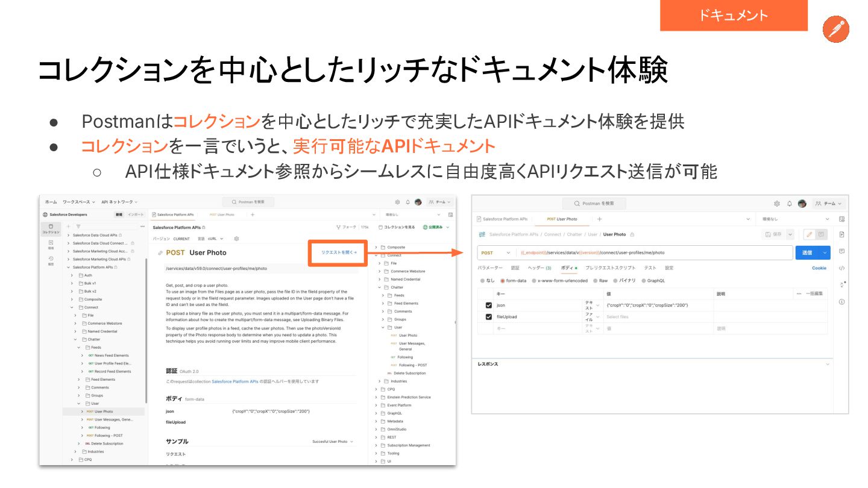Image resolution: width=868 pixels, height=488 pixels.
Task: Click the gear icon next to cURL language
Action: click(236, 239)
